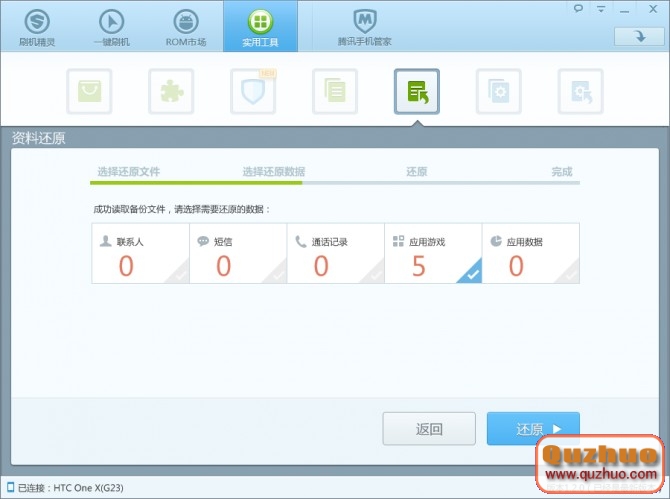670x499 pixels.
Task: Open the system backup gear icon
Action: [x=499, y=91]
